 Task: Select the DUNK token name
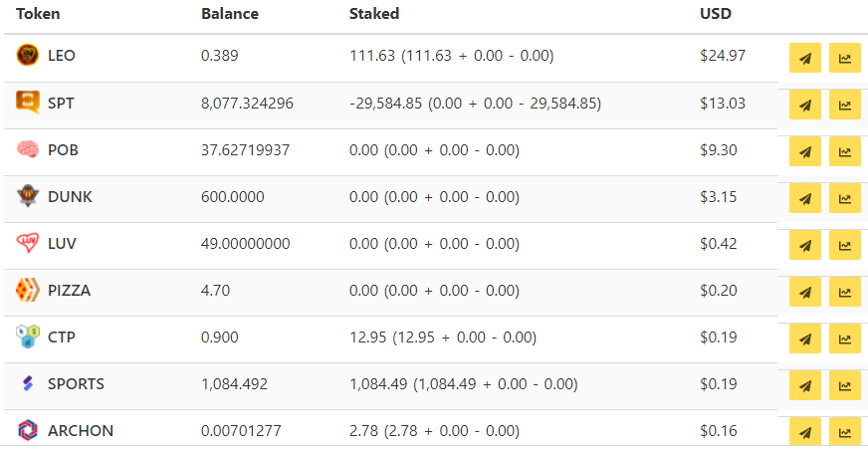[70, 197]
